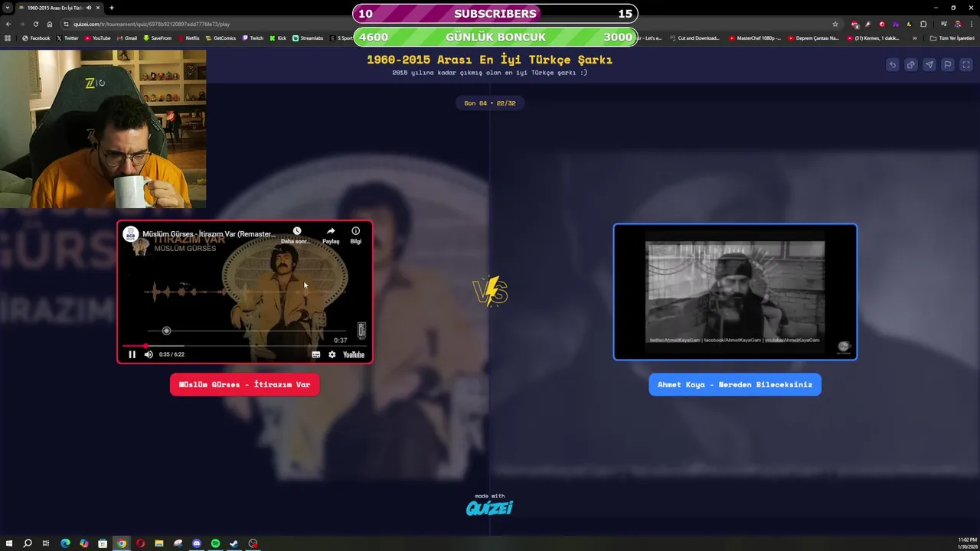Open the Cut and Download bookmark

(x=694, y=37)
